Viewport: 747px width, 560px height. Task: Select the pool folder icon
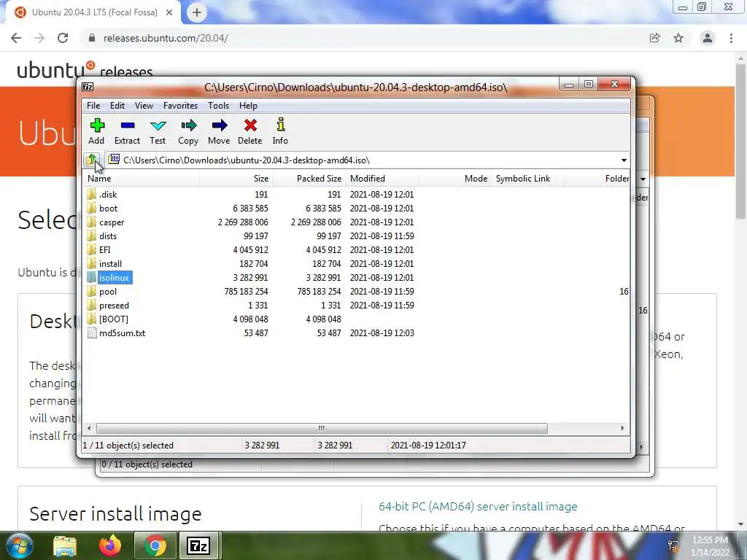click(x=92, y=292)
